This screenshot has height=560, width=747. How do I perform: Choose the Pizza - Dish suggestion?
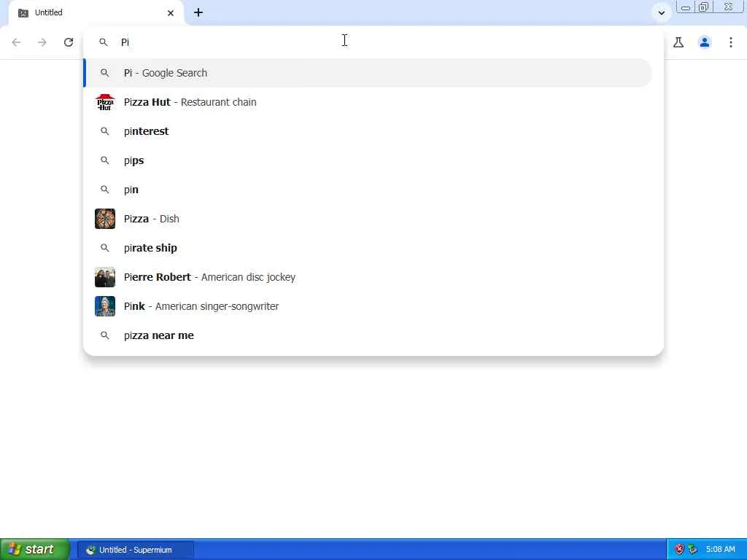tap(368, 219)
